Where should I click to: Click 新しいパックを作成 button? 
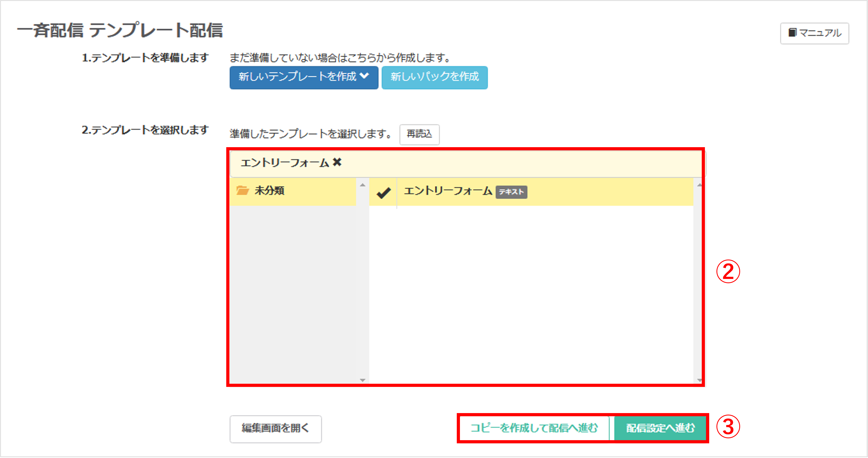[x=434, y=77]
